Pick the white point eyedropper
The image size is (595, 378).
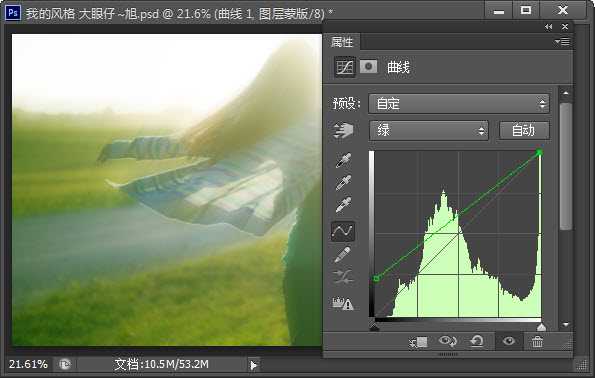click(343, 205)
